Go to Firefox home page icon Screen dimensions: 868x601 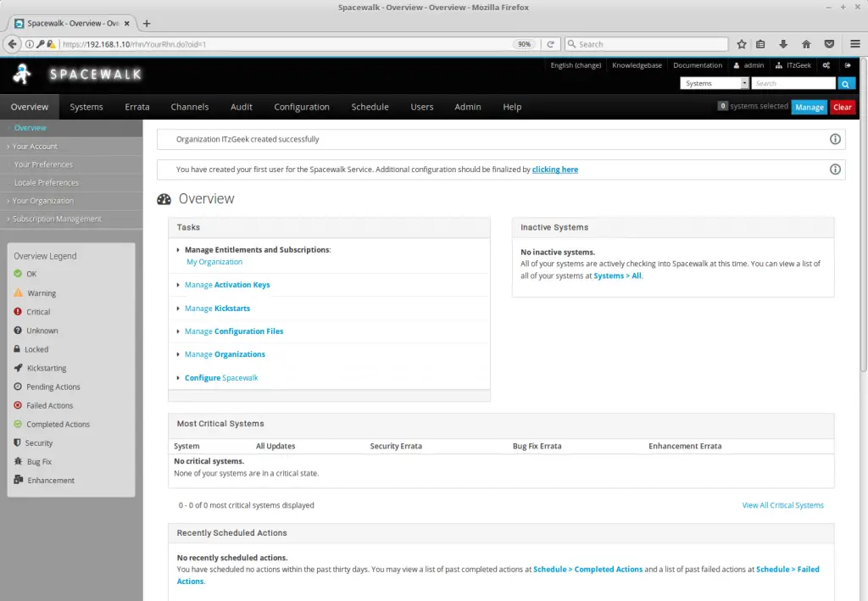(x=806, y=44)
